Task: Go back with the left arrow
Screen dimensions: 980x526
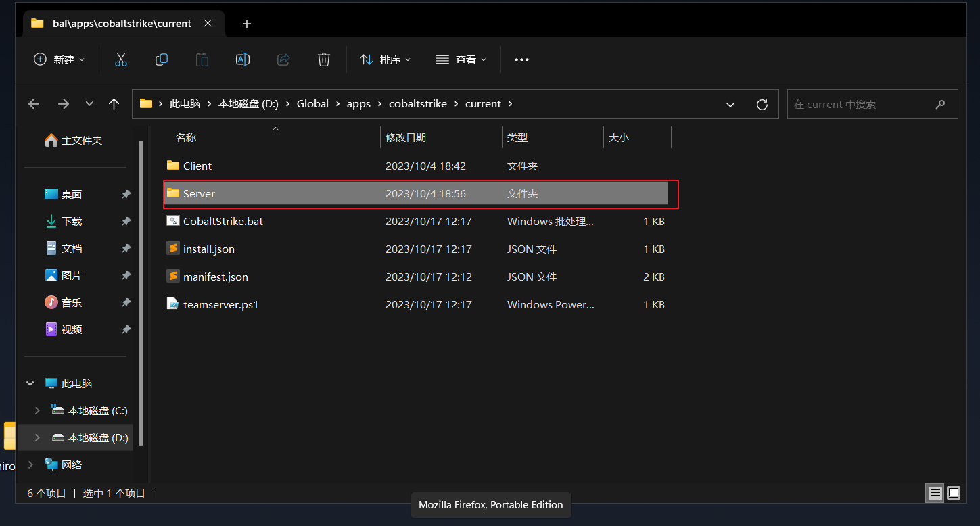Action: (34, 104)
